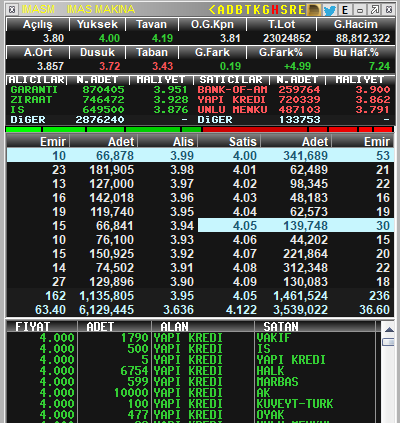Click total ask quantity 3,539,022
This screenshot has width=400, height=423.
pos(300,310)
